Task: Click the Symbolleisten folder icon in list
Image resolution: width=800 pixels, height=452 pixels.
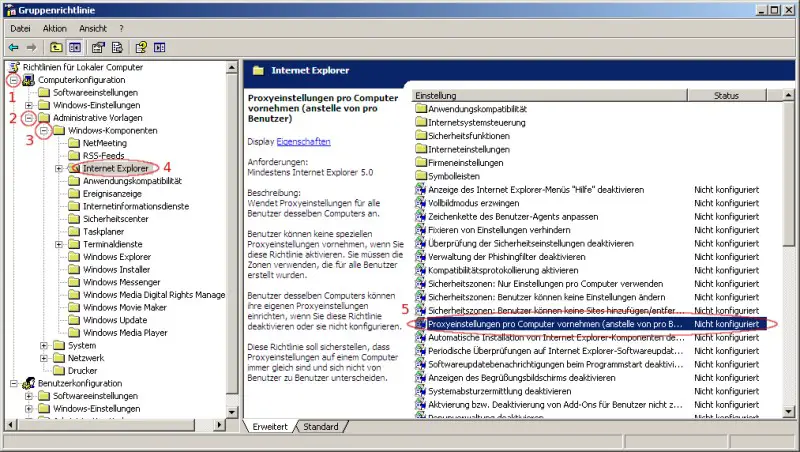Action: pyautogui.click(x=420, y=176)
